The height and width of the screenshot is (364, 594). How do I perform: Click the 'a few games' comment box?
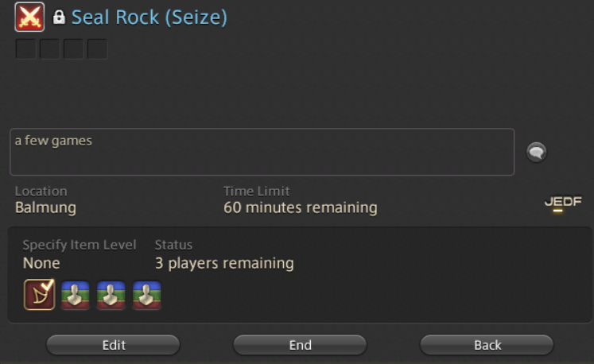(262, 152)
